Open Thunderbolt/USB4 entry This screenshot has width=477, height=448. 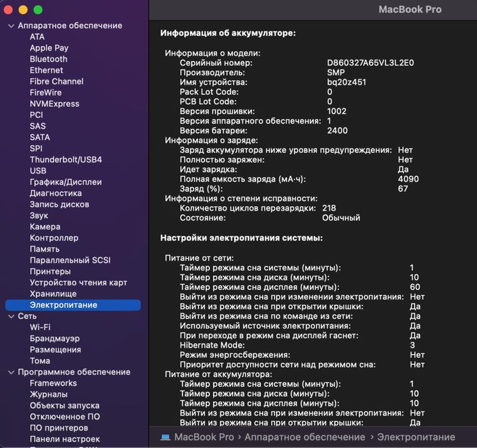click(x=66, y=159)
